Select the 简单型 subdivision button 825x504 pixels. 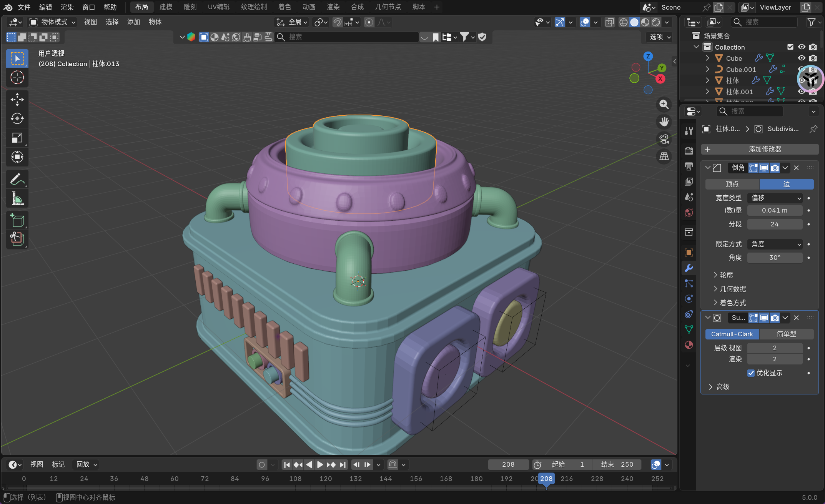click(x=786, y=334)
